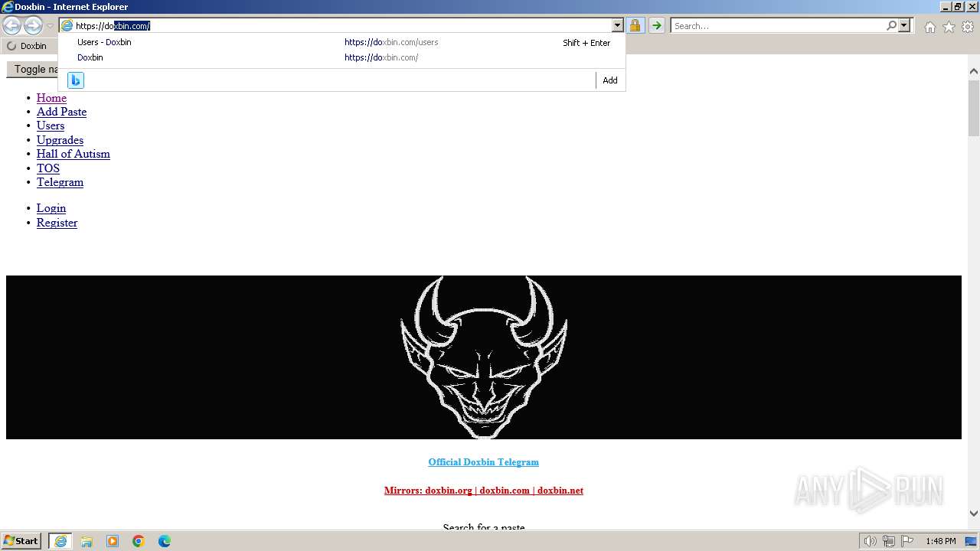Click the address bar URL field

pos(342,26)
